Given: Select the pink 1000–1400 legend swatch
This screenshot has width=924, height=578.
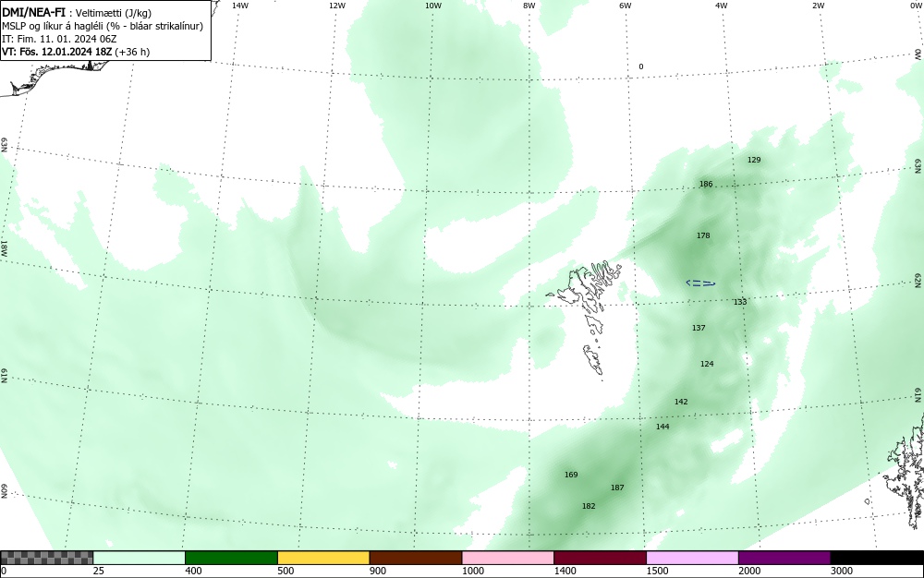Looking at the screenshot, I should point(508,558).
